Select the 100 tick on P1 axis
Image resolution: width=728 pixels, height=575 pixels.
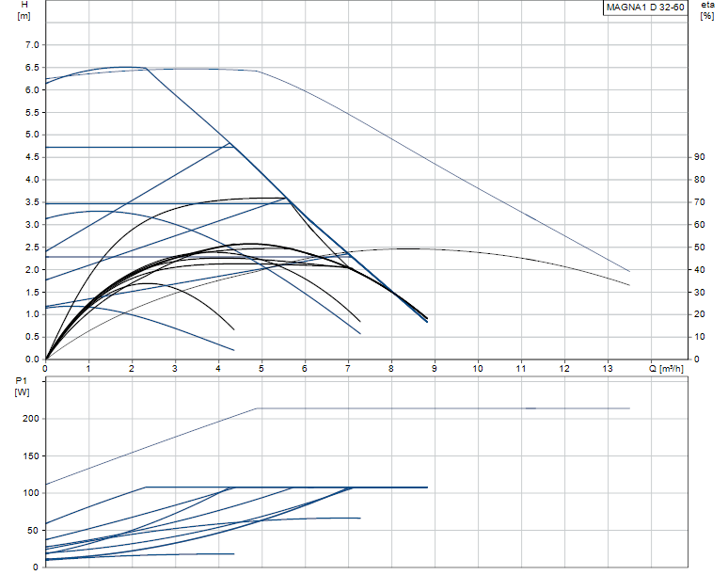click(30, 493)
